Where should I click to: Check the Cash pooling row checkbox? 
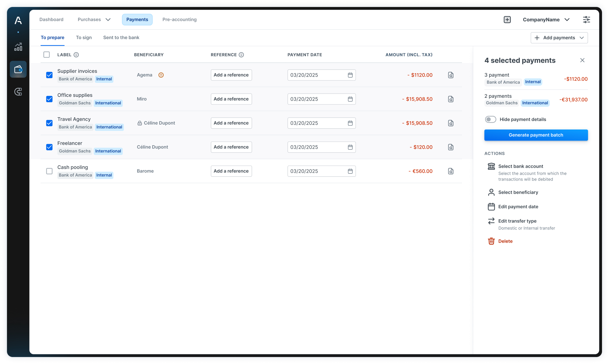(49, 171)
